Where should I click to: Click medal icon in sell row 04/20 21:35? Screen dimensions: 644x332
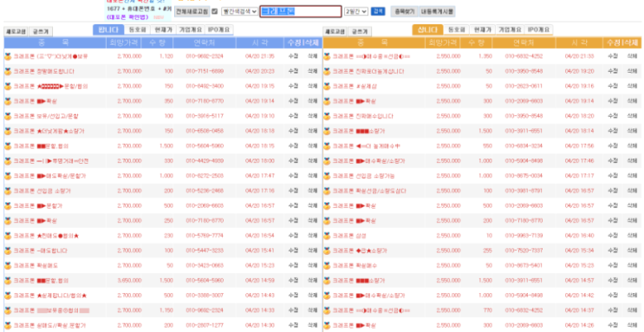(x=8, y=56)
